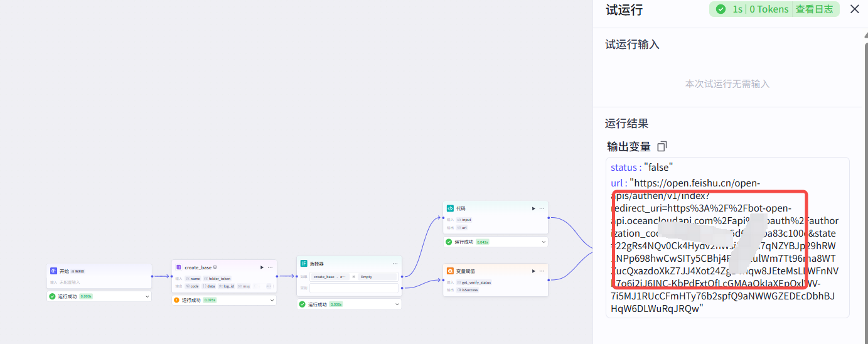
Task: Click the 试运行输入 section heading
Action: [x=632, y=45]
